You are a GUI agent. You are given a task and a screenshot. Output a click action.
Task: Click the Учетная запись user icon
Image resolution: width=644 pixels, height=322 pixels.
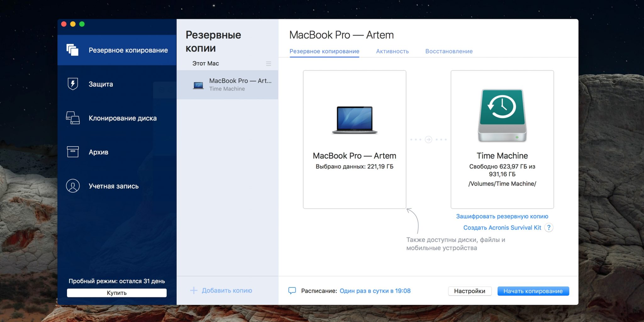click(73, 186)
